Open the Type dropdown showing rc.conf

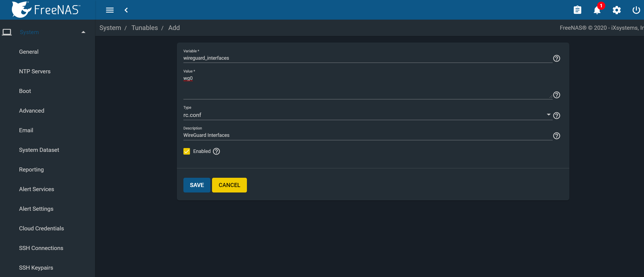[367, 115]
